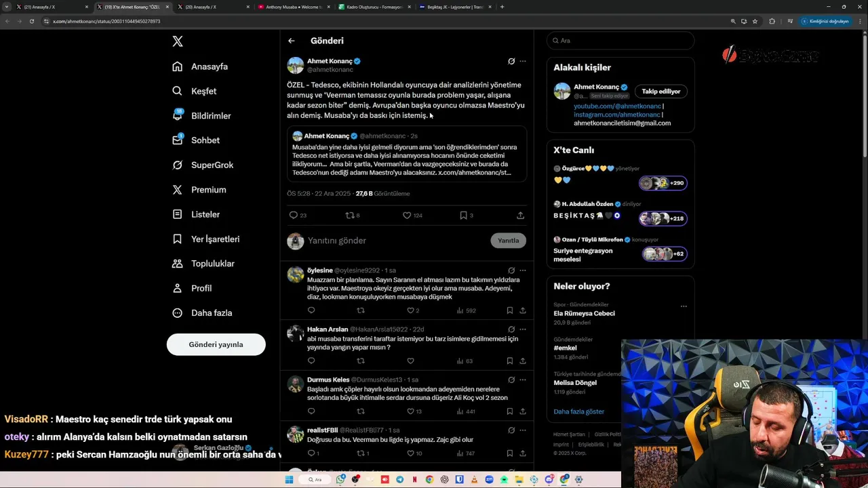This screenshot has height=488, width=868.
Task: Grok icon on Durmus Keles reply
Action: (x=511, y=380)
